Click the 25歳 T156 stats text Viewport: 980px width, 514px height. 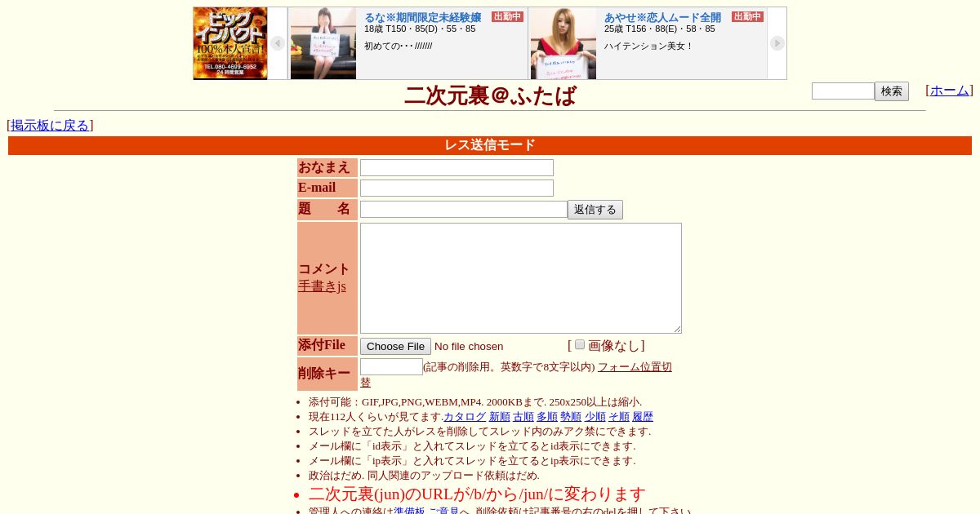660,29
